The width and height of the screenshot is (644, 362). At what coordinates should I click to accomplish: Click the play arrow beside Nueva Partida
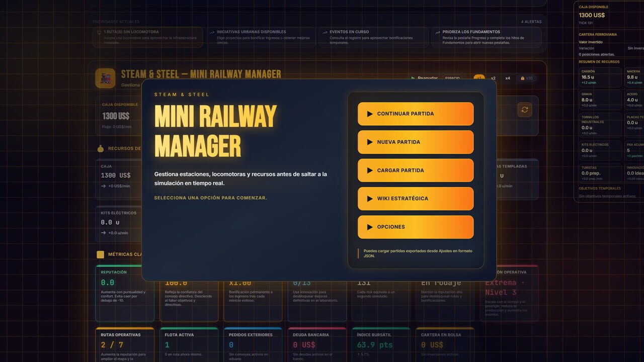[x=370, y=142]
